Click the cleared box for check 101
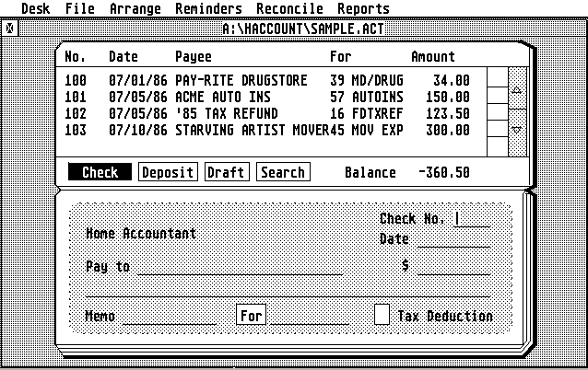This screenshot has height=370, width=588. click(x=498, y=96)
